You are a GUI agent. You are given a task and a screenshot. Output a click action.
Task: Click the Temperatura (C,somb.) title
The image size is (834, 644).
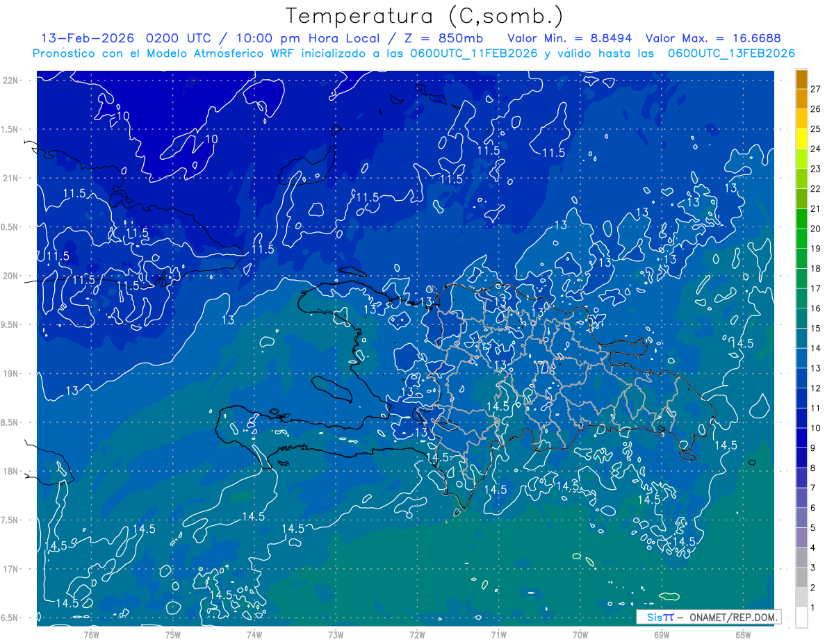point(425,15)
